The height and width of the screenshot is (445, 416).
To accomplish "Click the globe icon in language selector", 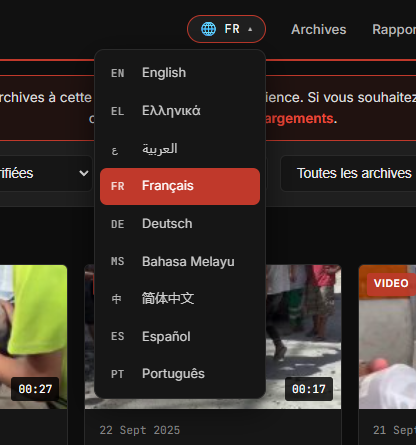I will pos(209,29).
